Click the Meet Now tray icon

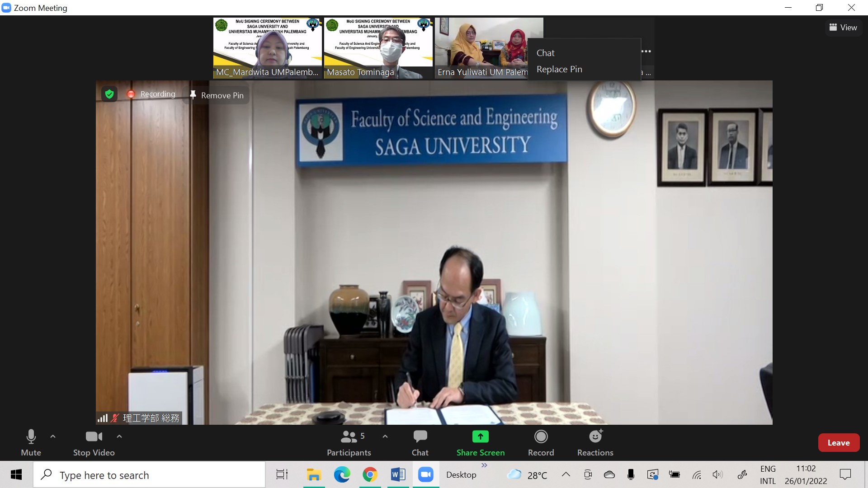(588, 474)
